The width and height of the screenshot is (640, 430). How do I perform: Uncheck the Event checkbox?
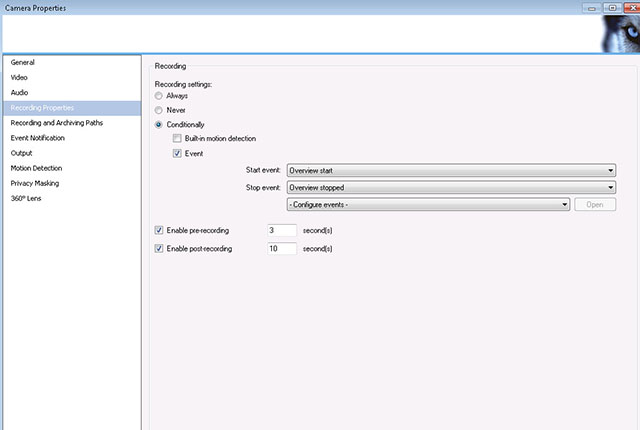click(x=177, y=153)
